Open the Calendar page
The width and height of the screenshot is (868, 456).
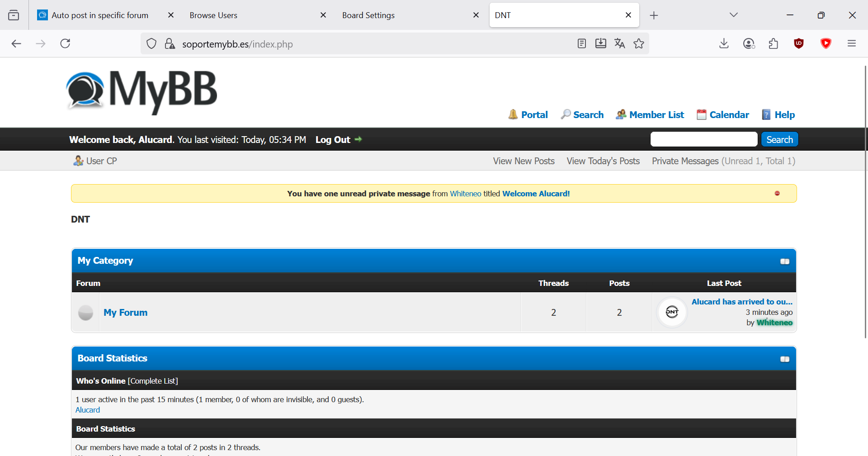point(729,115)
